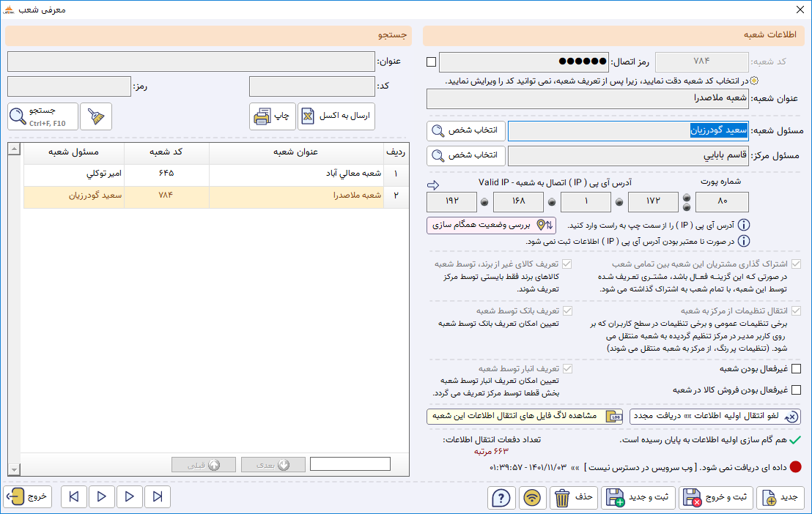Click the broom clear-search icon

click(96, 116)
